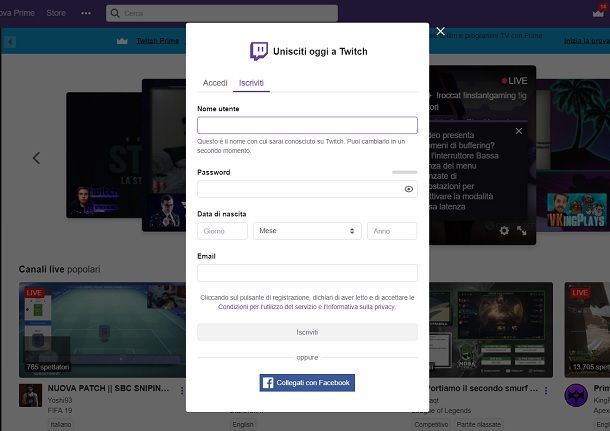Viewport: 610px width, 431px height.
Task: Open the Store menu item
Action: pyautogui.click(x=56, y=13)
